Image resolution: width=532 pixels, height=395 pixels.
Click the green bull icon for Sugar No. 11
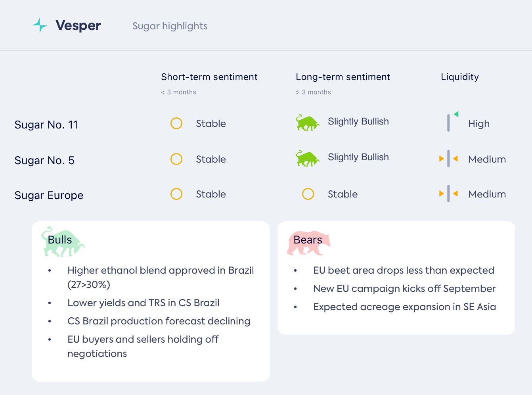307,123
